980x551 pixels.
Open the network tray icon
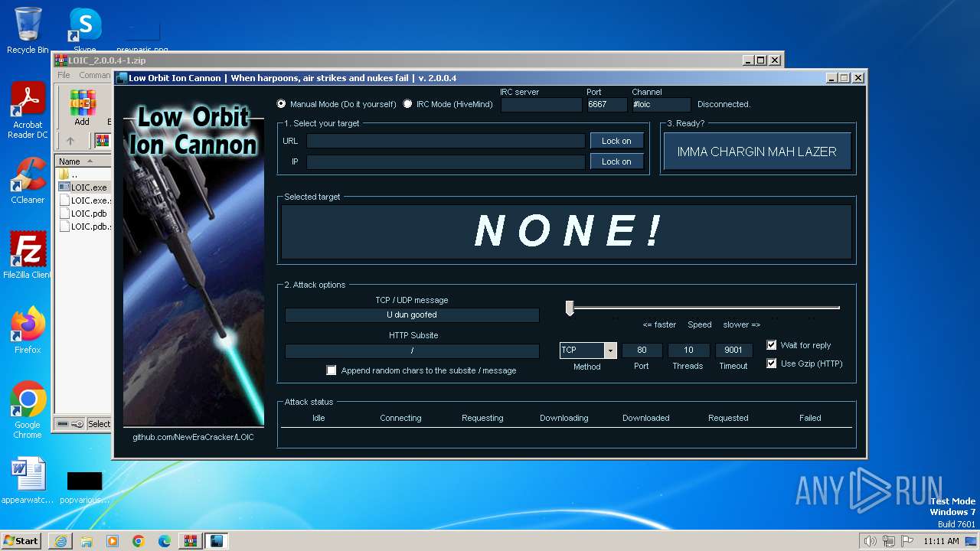click(889, 541)
